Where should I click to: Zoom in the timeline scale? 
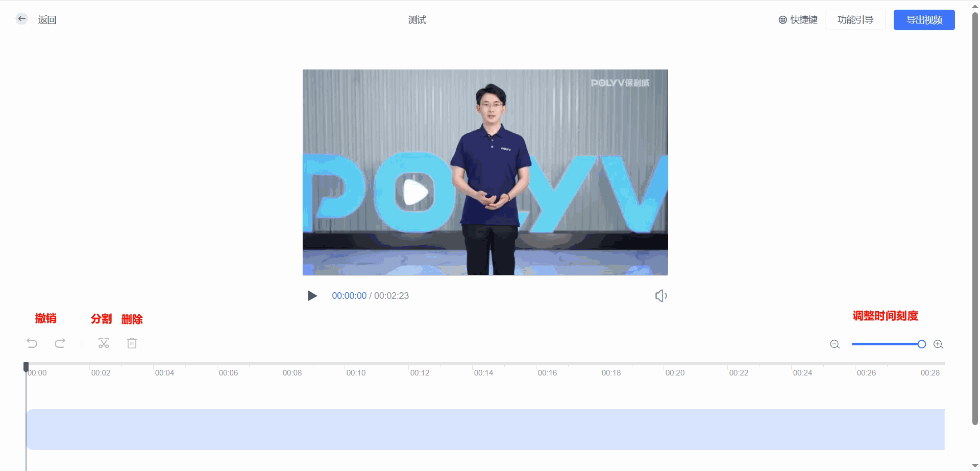coord(938,344)
